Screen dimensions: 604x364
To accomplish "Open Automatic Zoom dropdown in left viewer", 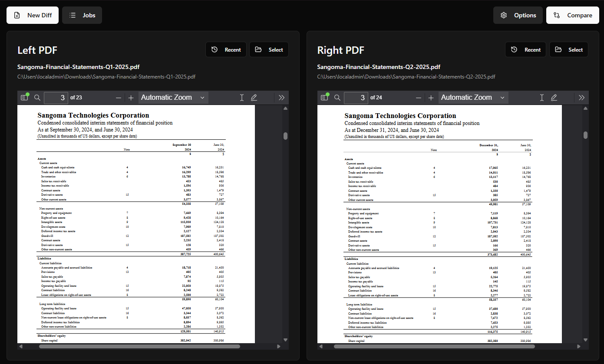I will click(173, 98).
